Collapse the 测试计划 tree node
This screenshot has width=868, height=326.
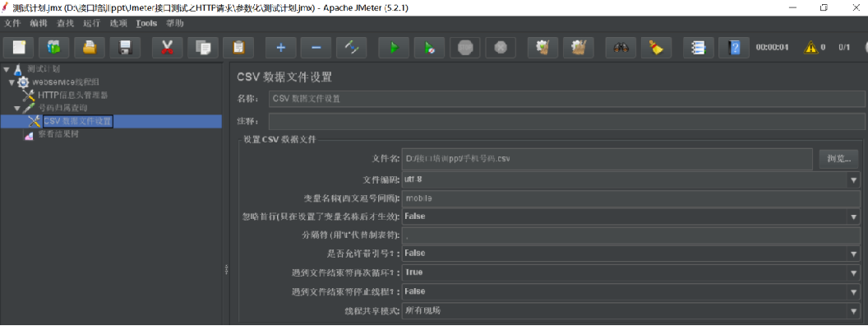(x=6, y=69)
